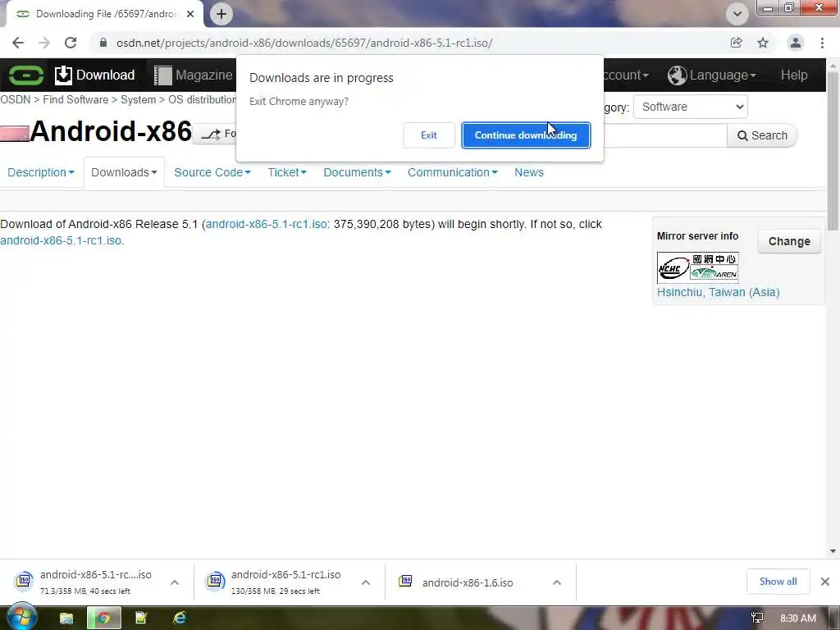The image size is (840, 630).
Task: Expand the Description menu tab
Action: (41, 172)
